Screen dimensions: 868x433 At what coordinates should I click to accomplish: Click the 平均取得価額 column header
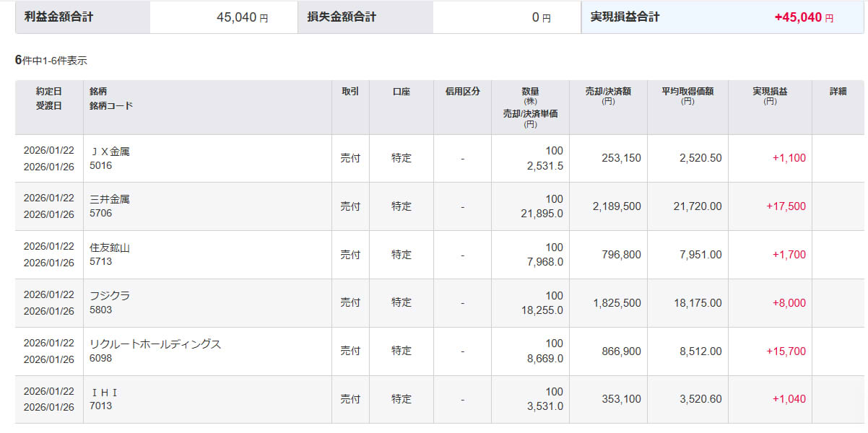click(687, 92)
